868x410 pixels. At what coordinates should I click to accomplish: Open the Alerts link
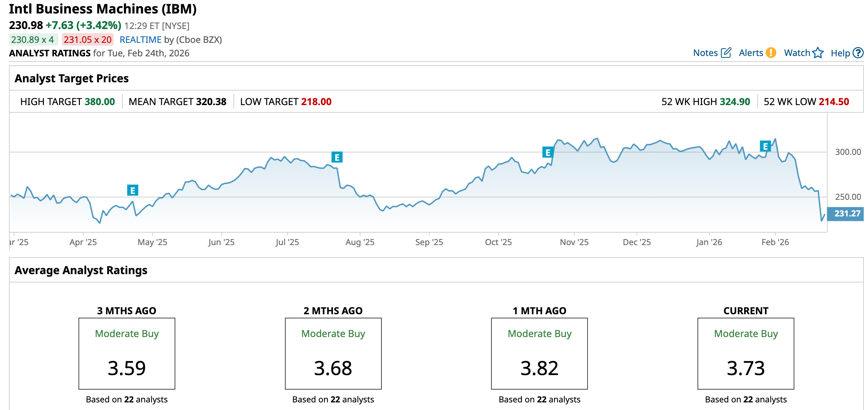point(751,53)
